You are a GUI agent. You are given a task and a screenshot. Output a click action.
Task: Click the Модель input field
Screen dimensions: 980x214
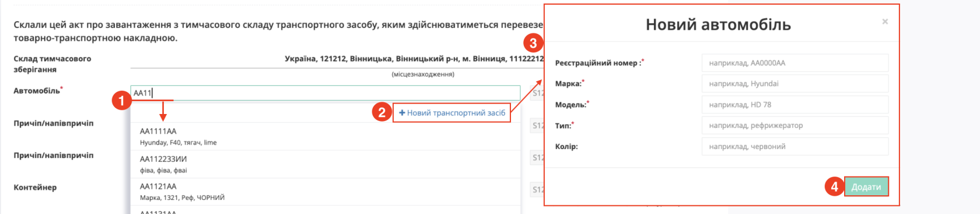(x=794, y=105)
